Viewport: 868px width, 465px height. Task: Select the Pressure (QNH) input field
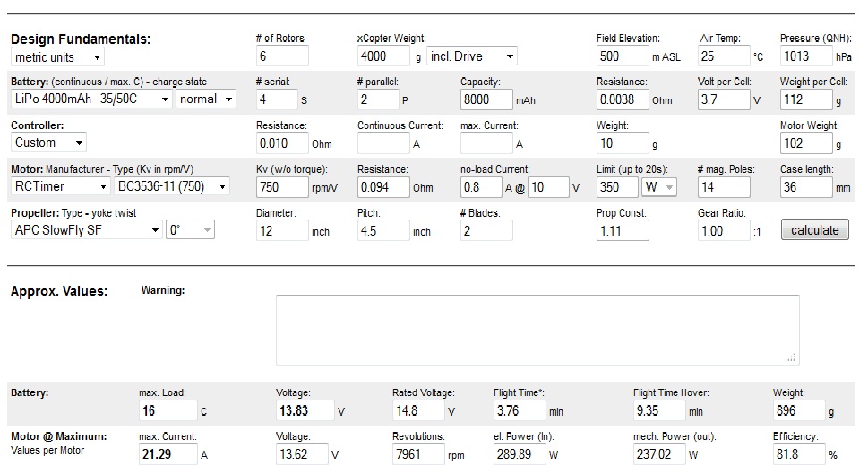(x=806, y=56)
